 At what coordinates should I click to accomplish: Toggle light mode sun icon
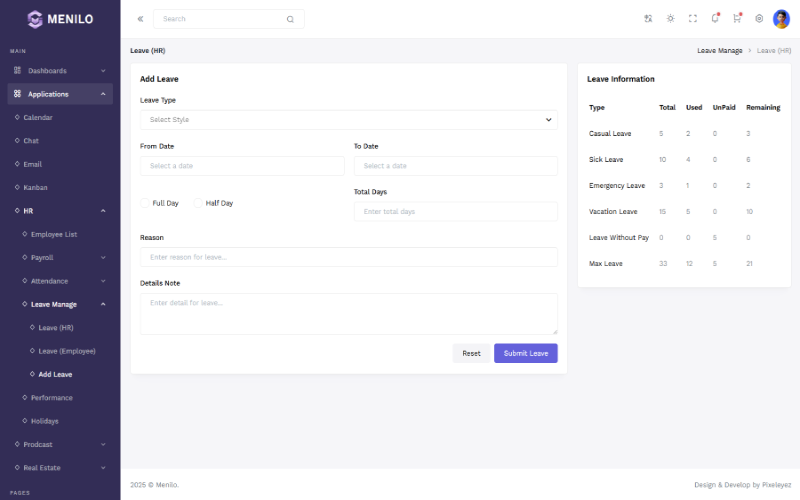click(670, 18)
